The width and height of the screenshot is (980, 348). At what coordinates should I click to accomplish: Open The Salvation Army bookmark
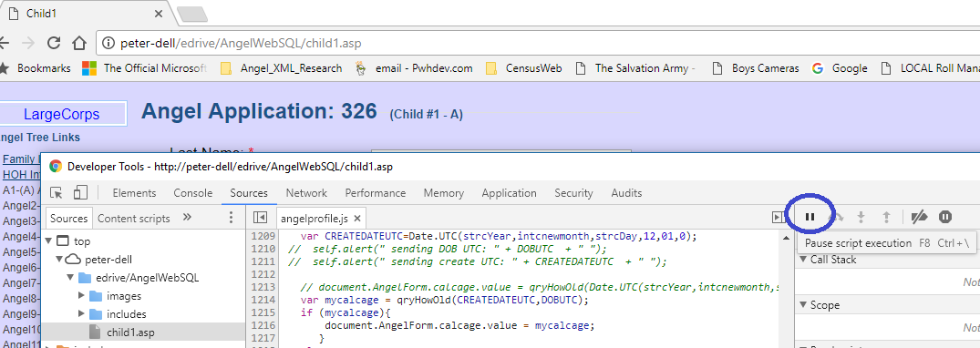(635, 68)
